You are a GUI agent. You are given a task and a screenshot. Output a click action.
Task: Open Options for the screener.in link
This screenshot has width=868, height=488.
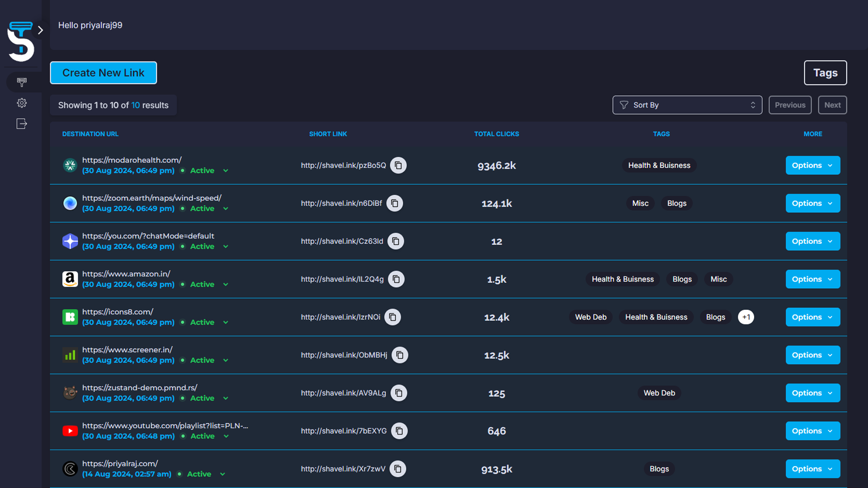tap(812, 355)
